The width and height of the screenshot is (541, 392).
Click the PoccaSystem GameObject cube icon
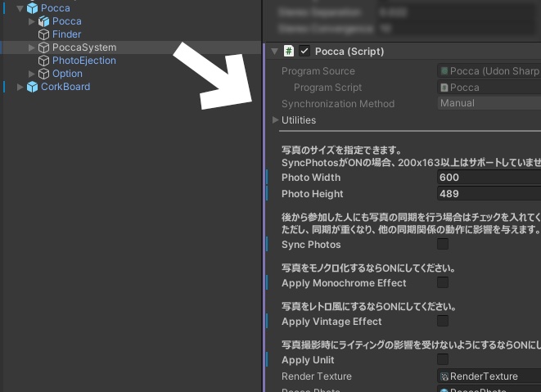[x=44, y=47]
